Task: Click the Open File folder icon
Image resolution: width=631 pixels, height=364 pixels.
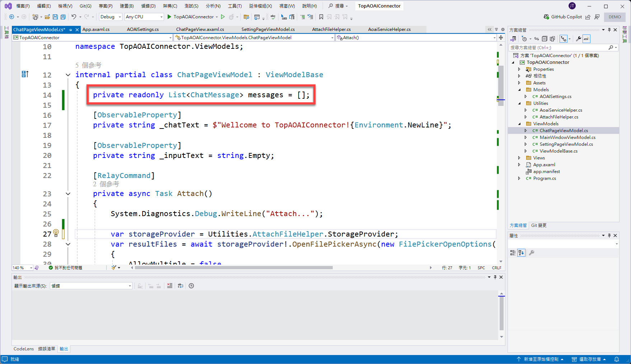Action: (47, 17)
